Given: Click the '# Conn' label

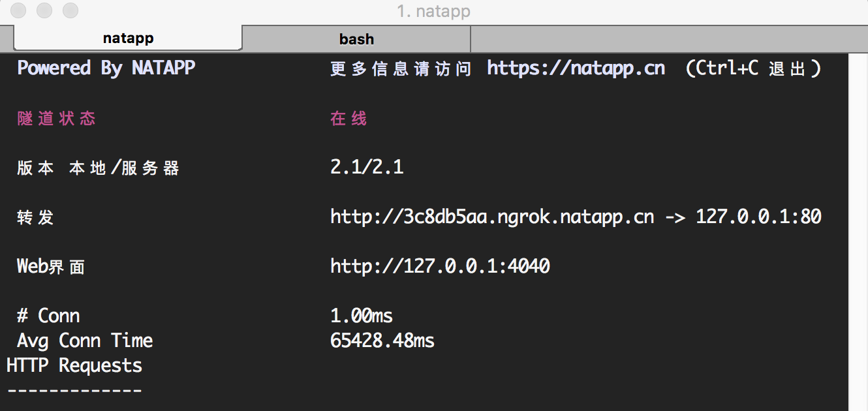Looking at the screenshot, I should [x=48, y=316].
